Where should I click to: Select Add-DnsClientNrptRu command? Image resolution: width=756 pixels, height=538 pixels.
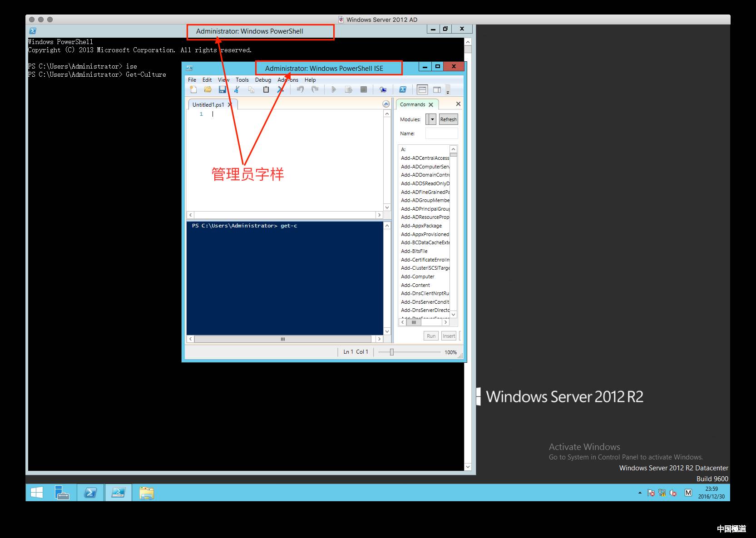pyautogui.click(x=425, y=293)
